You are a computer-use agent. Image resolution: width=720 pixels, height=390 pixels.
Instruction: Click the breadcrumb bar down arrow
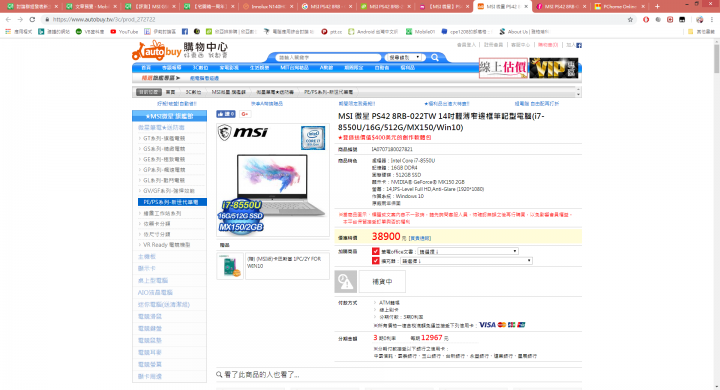[578, 95]
